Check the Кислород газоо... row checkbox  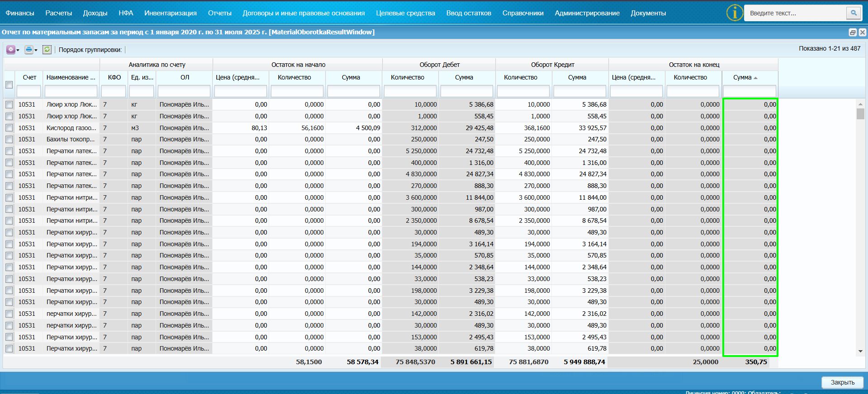click(x=9, y=128)
